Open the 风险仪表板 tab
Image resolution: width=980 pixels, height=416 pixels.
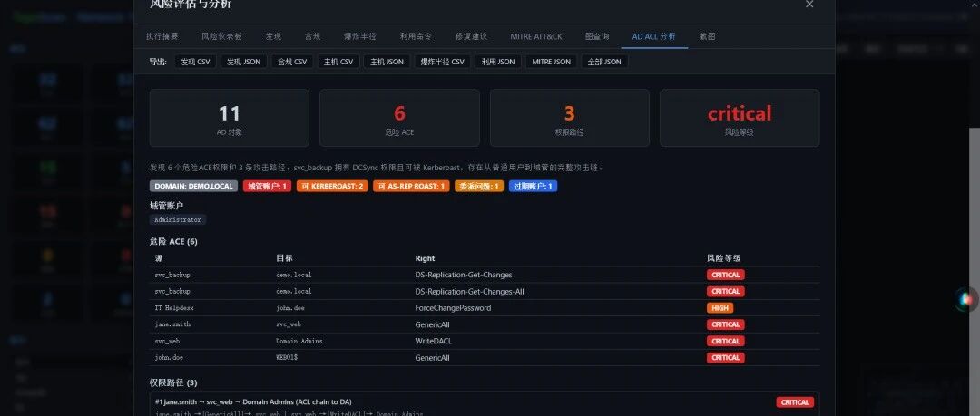[x=222, y=36]
